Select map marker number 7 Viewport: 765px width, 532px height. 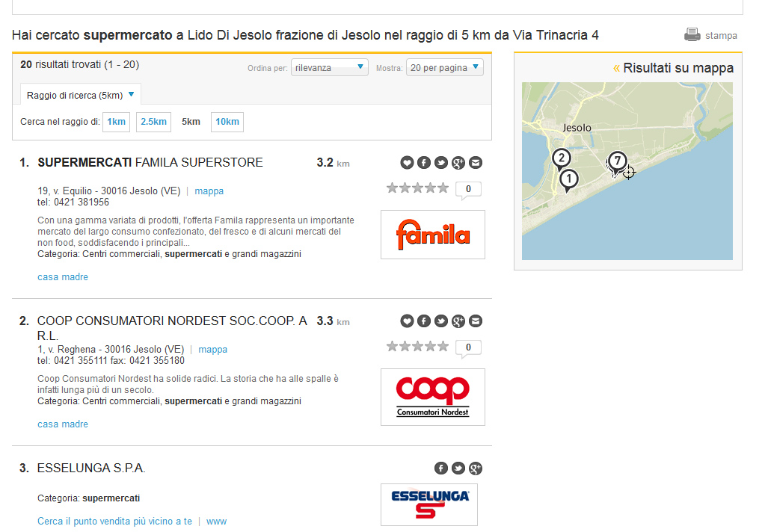coord(617,162)
